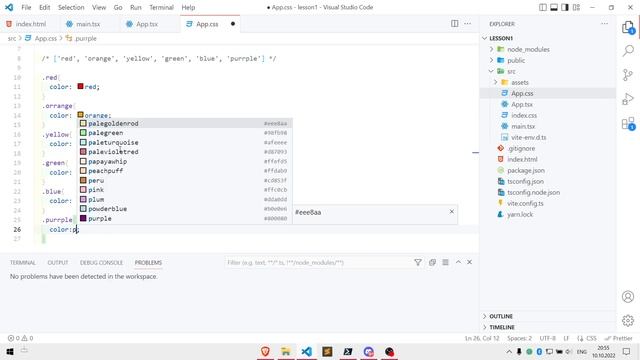This screenshot has width=640, height=360.
Task: Open Windows notification center
Action: click(x=627, y=351)
